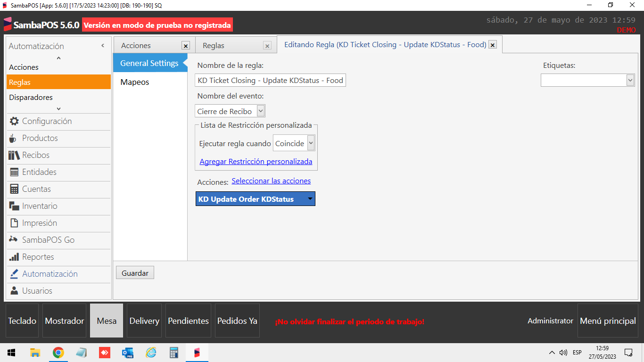Open Impresión via its document icon
This screenshot has height=362, width=644.
(x=14, y=223)
